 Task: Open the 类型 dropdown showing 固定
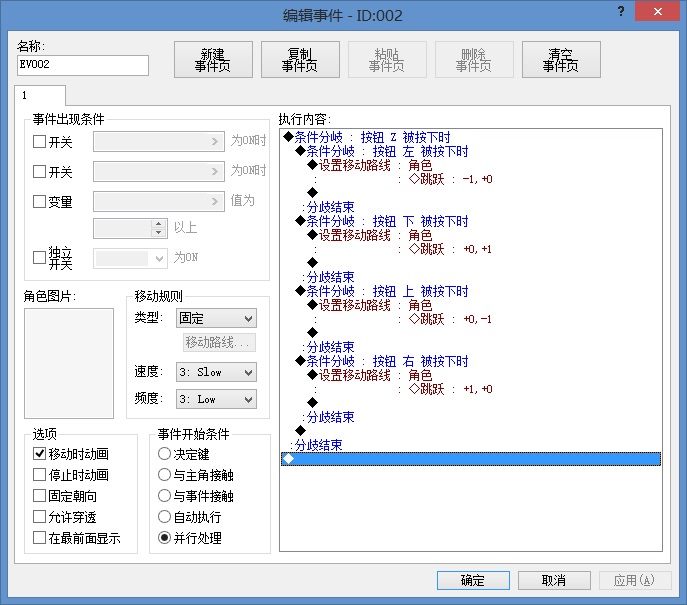(x=216, y=318)
